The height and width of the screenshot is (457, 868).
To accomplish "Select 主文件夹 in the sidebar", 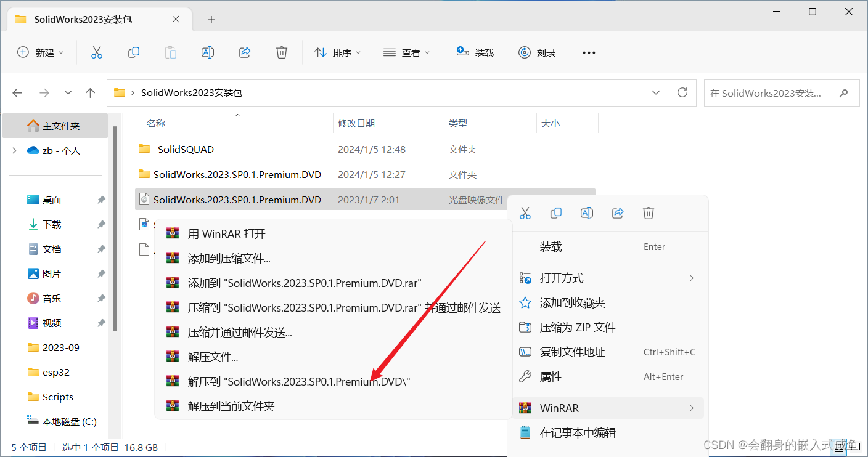I will (x=56, y=126).
